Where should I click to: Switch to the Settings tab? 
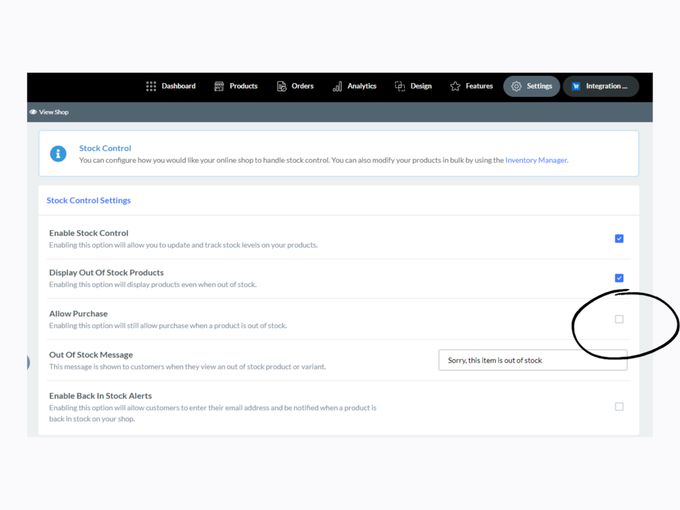[531, 86]
